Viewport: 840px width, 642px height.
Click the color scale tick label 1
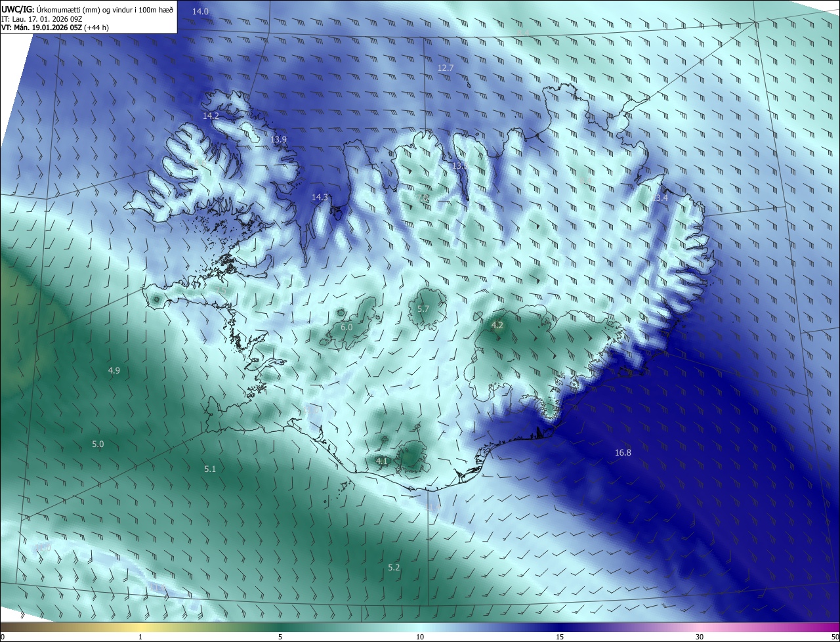140,637
